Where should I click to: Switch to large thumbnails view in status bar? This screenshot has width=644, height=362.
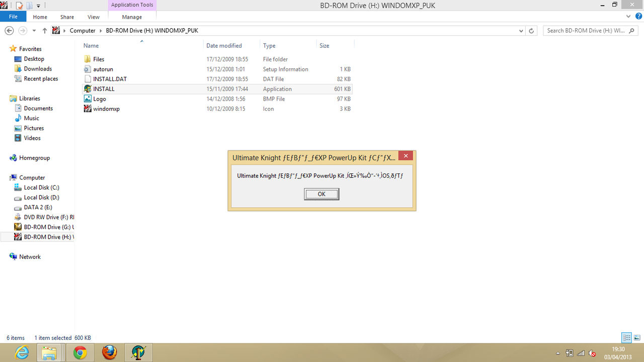[637, 338]
